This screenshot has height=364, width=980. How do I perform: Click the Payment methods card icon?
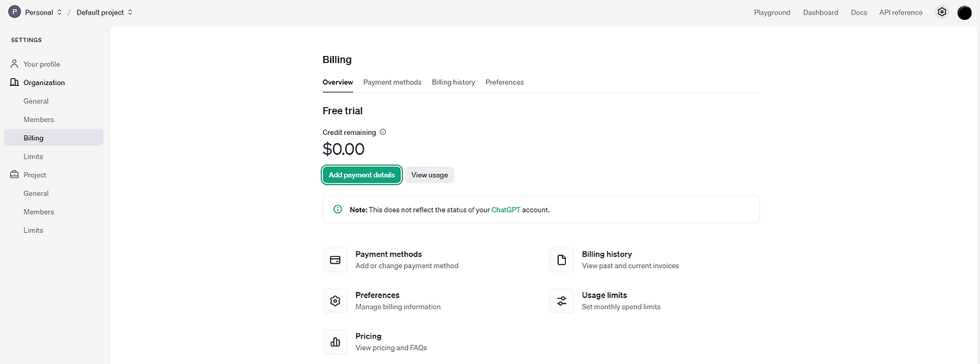335,260
